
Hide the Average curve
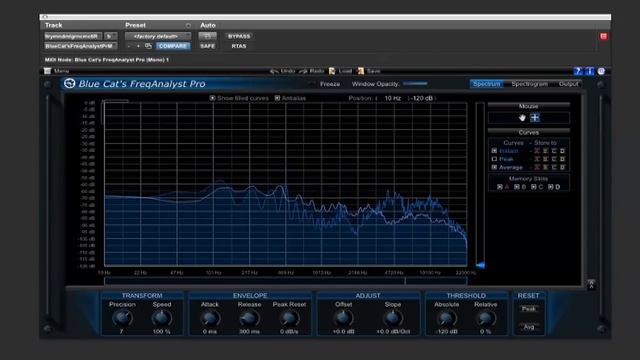click(x=494, y=167)
